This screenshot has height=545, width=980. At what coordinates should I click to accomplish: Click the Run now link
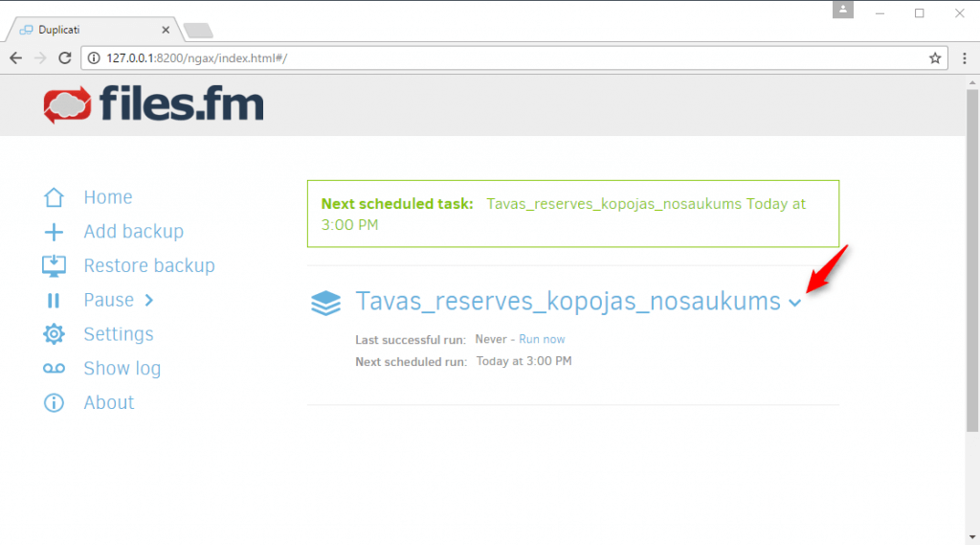click(542, 339)
